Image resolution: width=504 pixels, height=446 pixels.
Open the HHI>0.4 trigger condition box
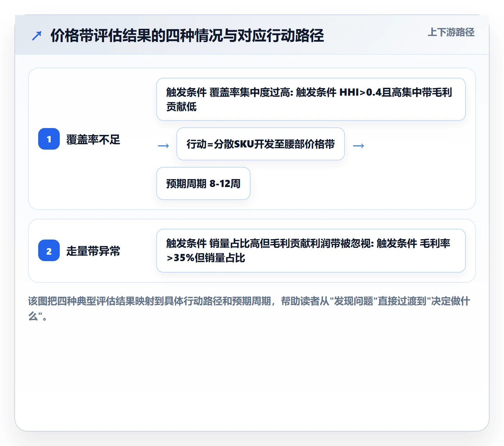311,99
